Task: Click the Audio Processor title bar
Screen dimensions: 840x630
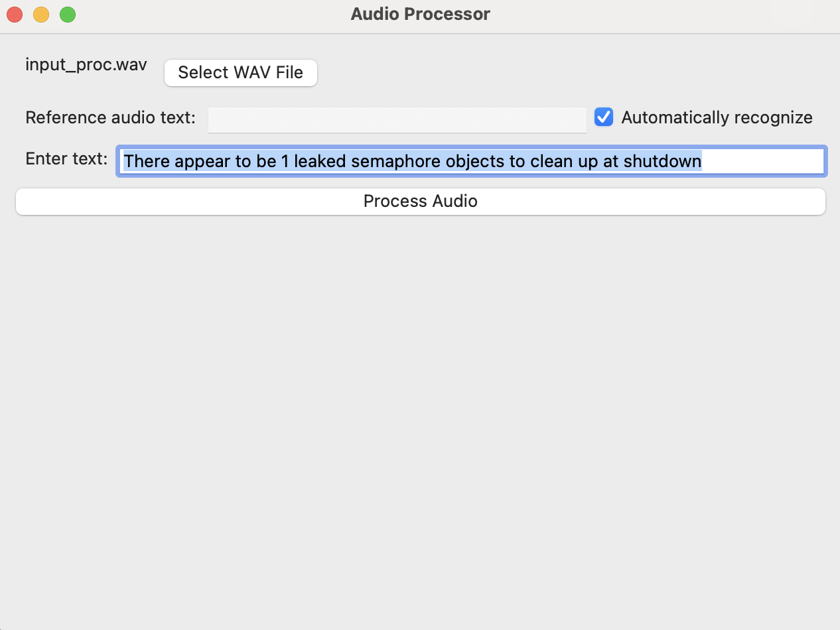Action: pos(419,14)
